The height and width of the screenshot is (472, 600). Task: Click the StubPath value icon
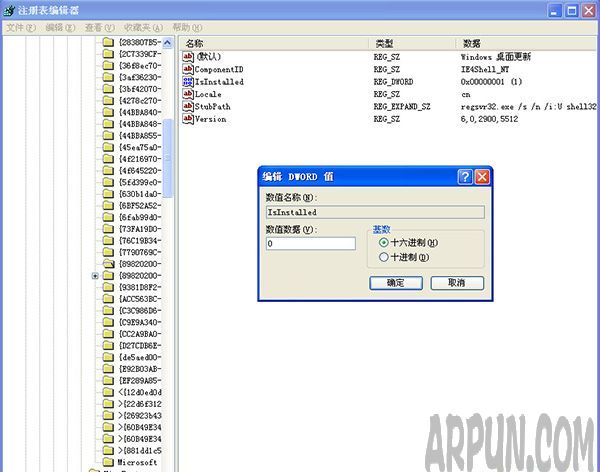click(x=188, y=106)
